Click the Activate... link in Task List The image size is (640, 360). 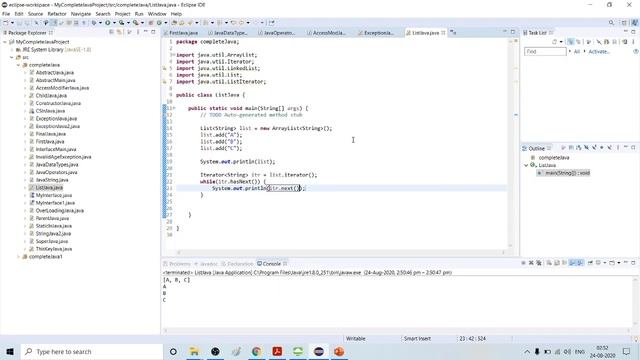coord(599,52)
